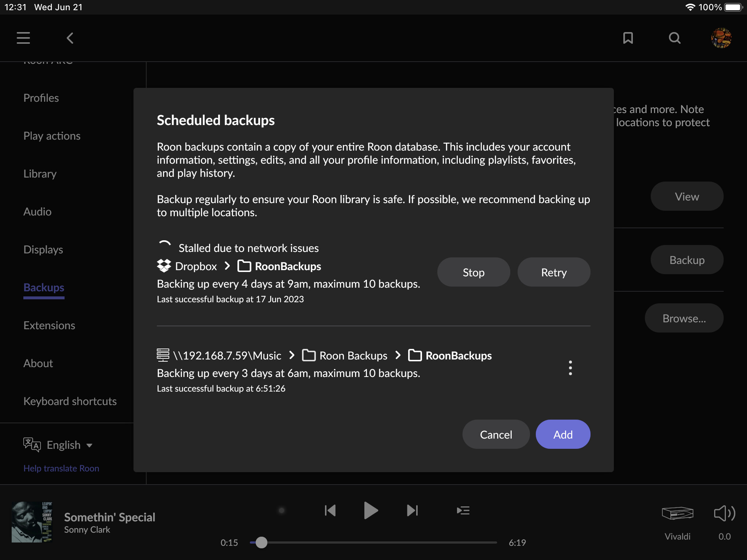This screenshot has height=560, width=747.
Task: Click the Dropbox icon in the backup entry
Action: tap(164, 266)
